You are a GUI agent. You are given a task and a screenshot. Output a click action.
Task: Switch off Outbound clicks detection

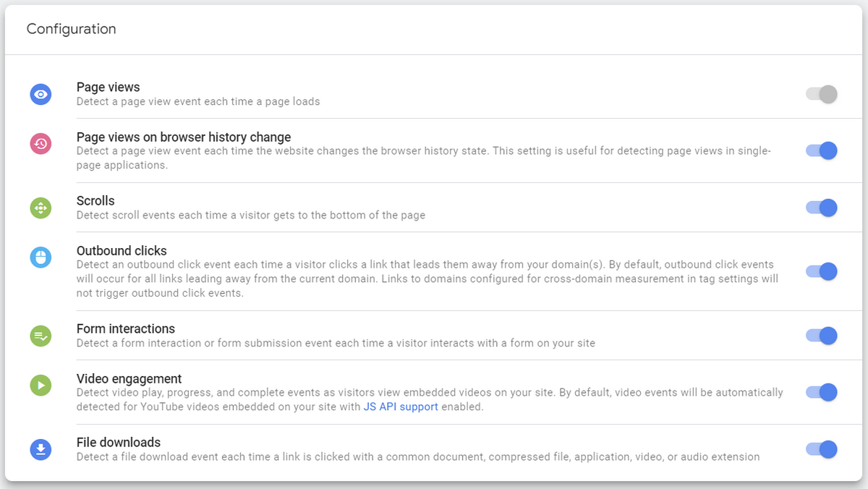(822, 272)
